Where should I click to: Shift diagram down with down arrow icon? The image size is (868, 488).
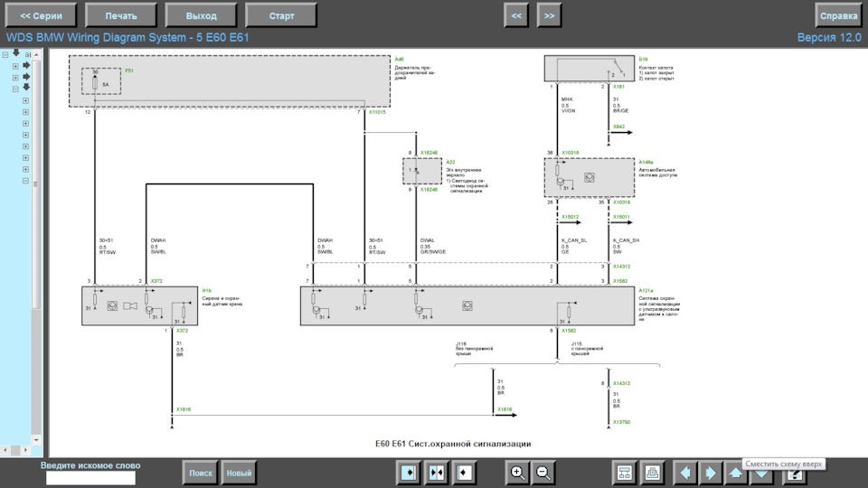pyautogui.click(x=761, y=474)
